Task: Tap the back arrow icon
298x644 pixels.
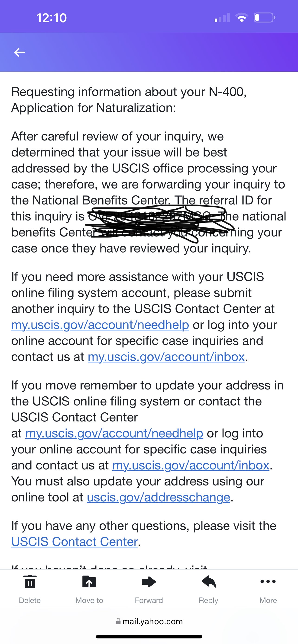Action: (x=19, y=52)
